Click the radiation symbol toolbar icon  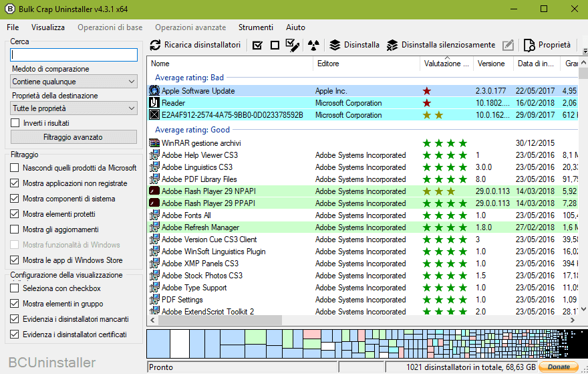point(313,45)
